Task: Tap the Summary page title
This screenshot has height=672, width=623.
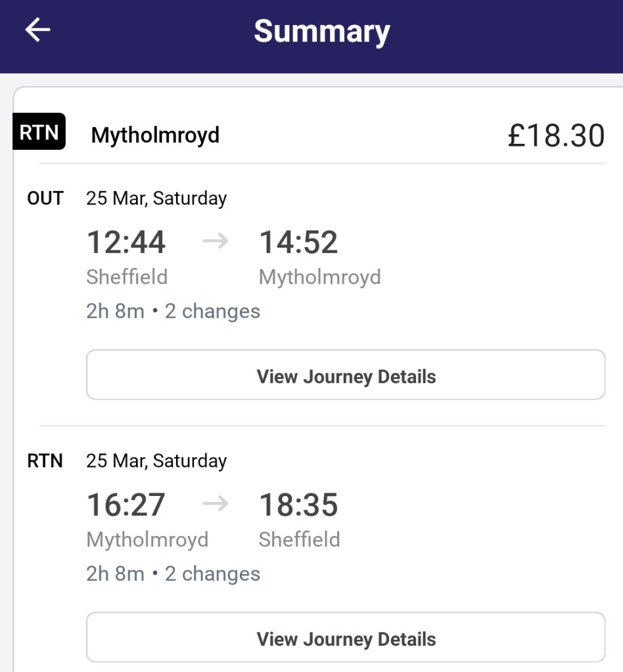Action: 322,31
